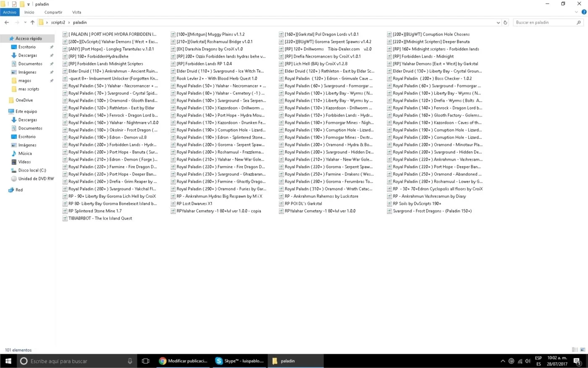Open the Vista ribbon tab
Viewport: 588px width, 368px height.
pos(76,13)
